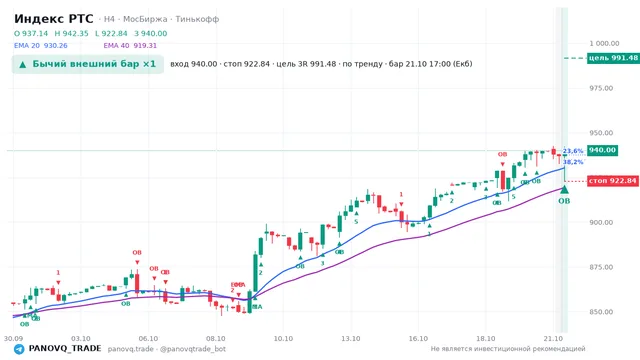Click the 10.10 date axis label
640x360 pixels.
point(283,338)
